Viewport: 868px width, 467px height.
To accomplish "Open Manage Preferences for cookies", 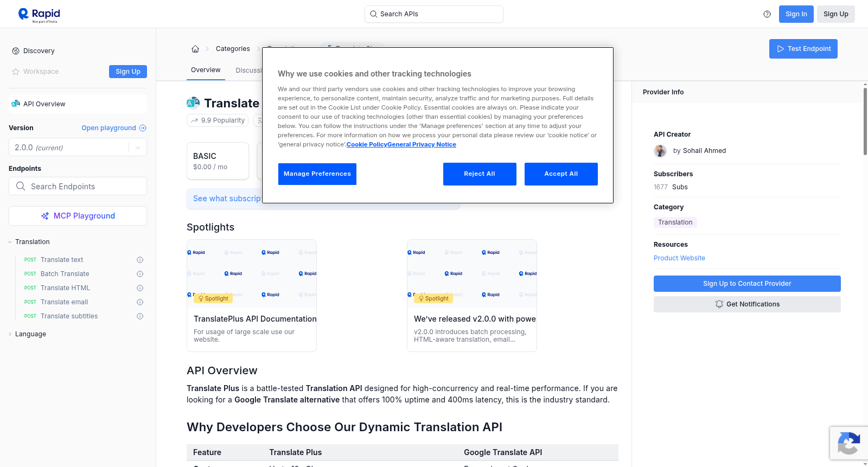I will point(317,174).
